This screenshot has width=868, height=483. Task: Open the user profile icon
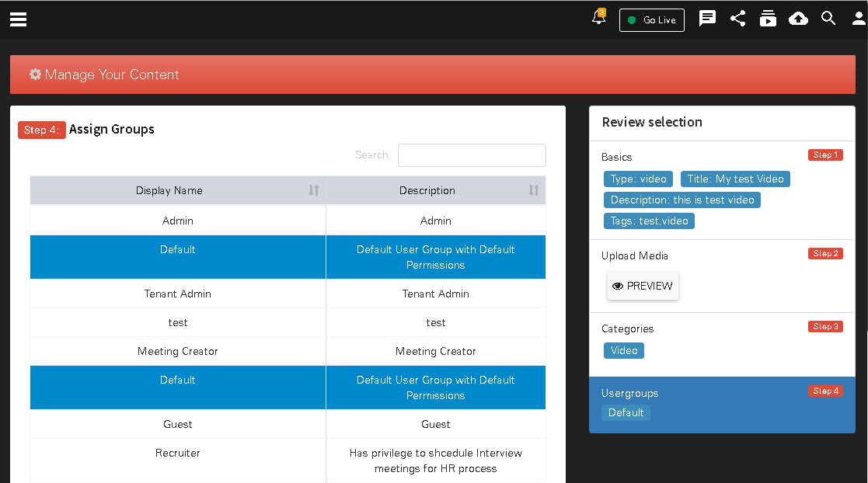click(859, 19)
